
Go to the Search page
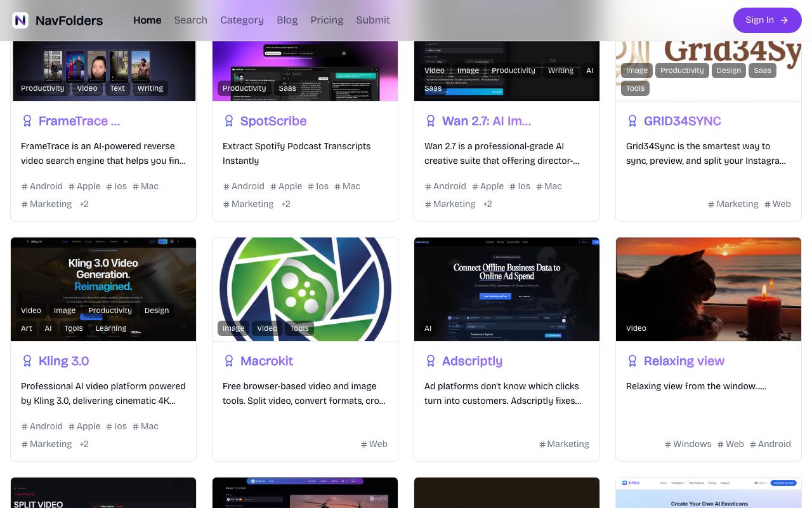191,20
